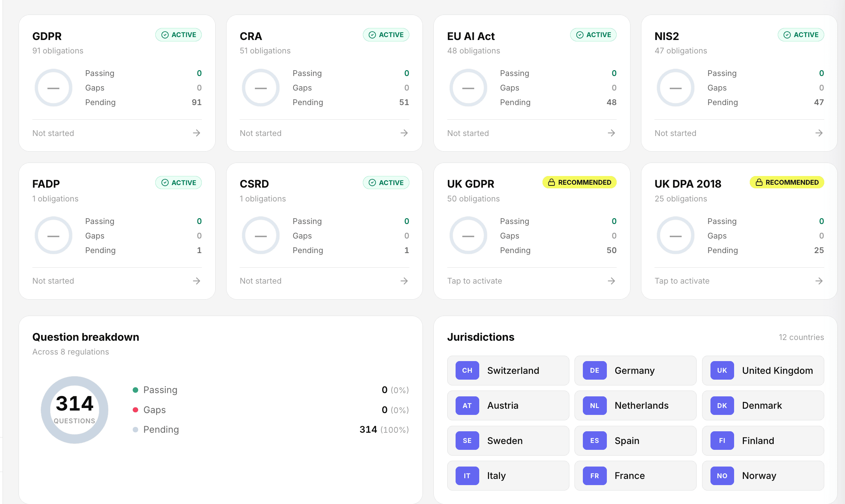
Task: Click Not started under GDPR
Action: [x=53, y=133]
